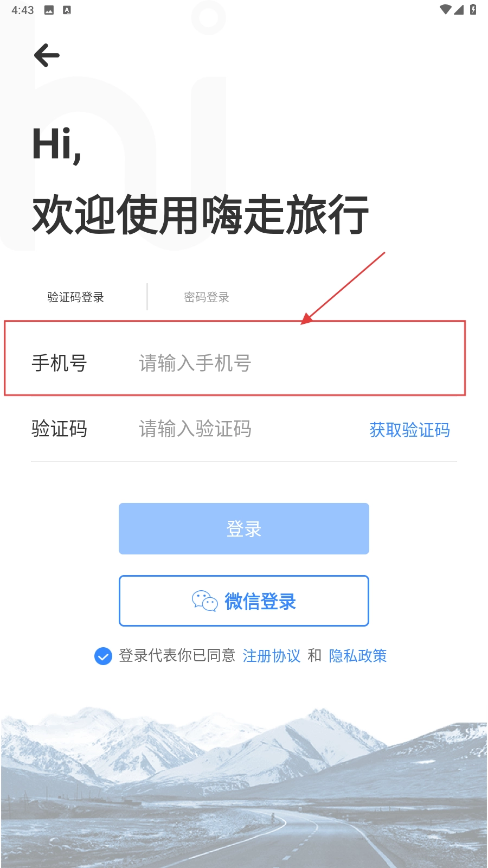Tap the back arrow icon
The height and width of the screenshot is (868, 488).
point(47,55)
